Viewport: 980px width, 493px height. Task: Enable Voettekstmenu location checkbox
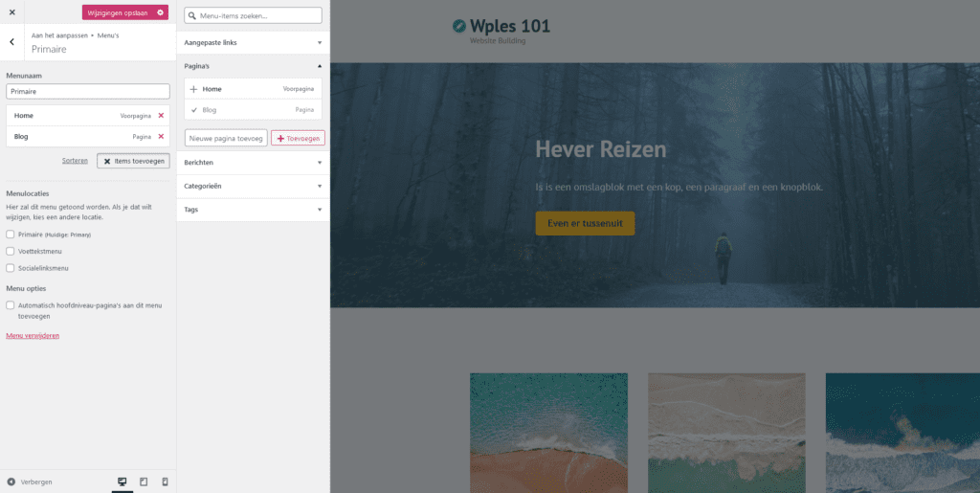tap(10, 251)
